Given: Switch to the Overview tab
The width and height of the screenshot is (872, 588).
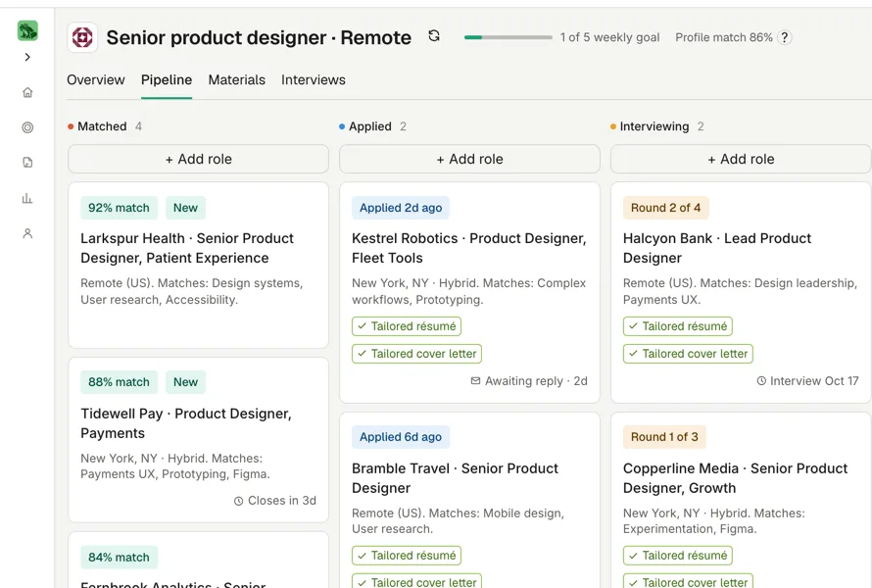Looking at the screenshot, I should coord(96,79).
